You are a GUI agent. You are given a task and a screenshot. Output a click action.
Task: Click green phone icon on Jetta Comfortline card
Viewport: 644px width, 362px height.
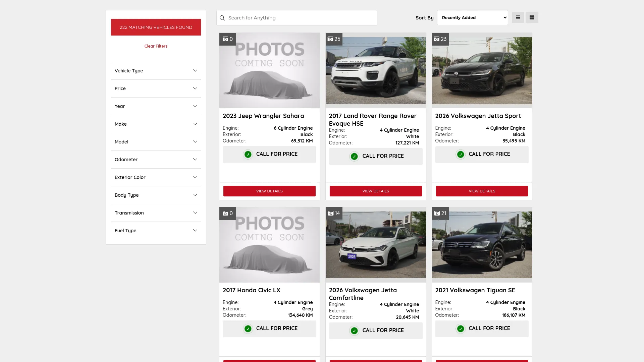tap(354, 330)
